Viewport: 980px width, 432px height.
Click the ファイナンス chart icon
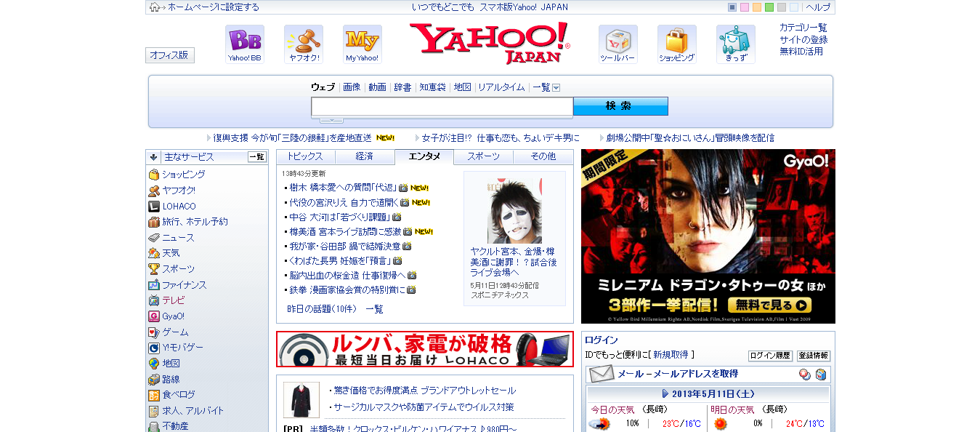click(x=154, y=285)
